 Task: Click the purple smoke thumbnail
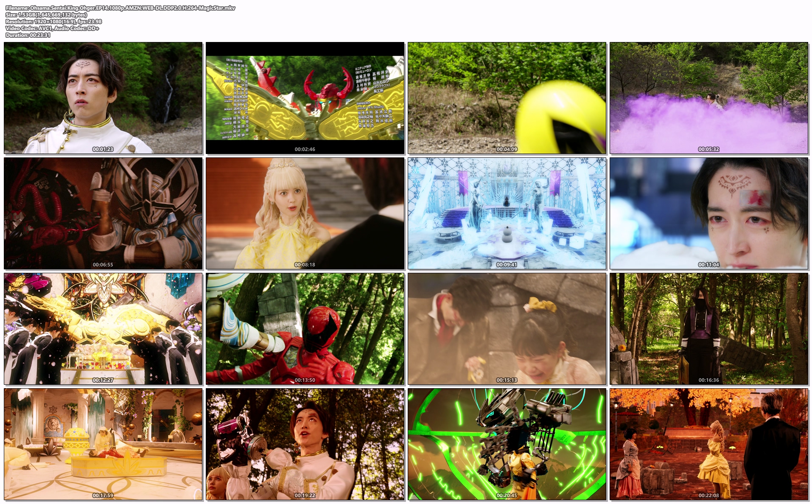tap(709, 98)
